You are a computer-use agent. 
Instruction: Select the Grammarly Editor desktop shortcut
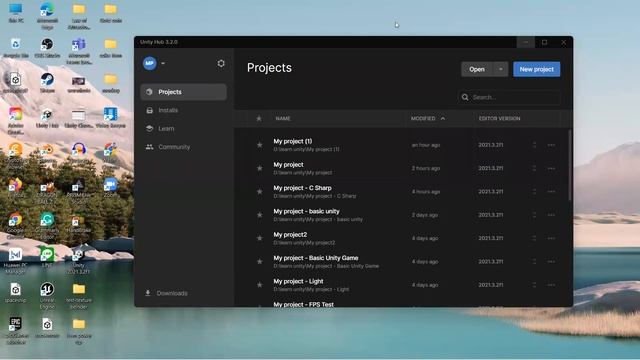click(47, 226)
